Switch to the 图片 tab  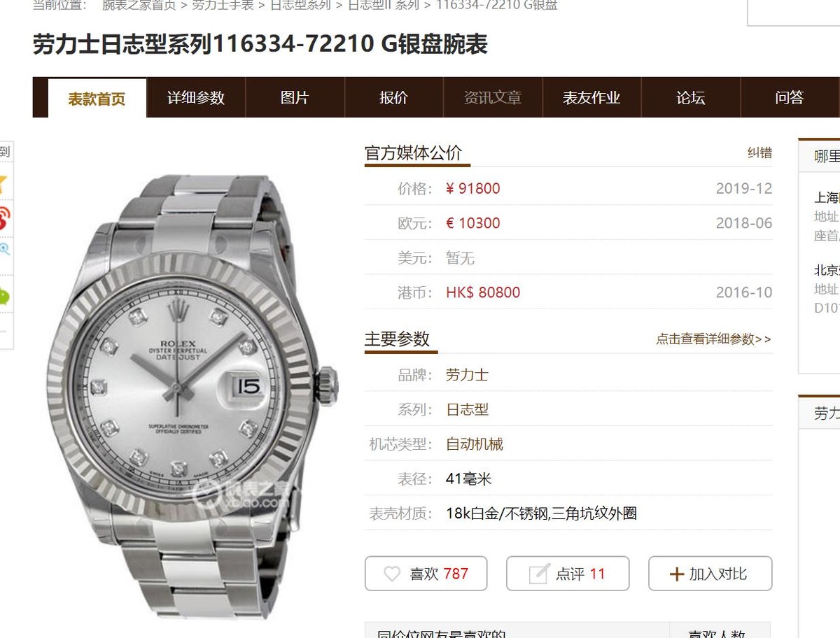pos(295,98)
